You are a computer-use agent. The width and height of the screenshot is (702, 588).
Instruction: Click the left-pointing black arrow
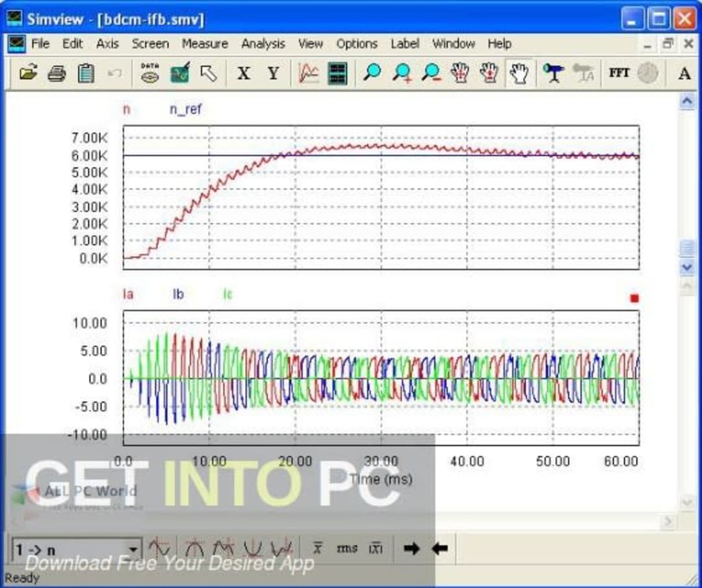point(439,548)
